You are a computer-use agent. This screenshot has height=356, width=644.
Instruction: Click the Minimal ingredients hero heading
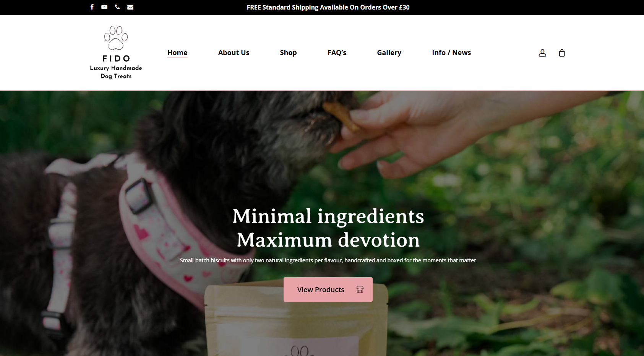[x=328, y=228]
